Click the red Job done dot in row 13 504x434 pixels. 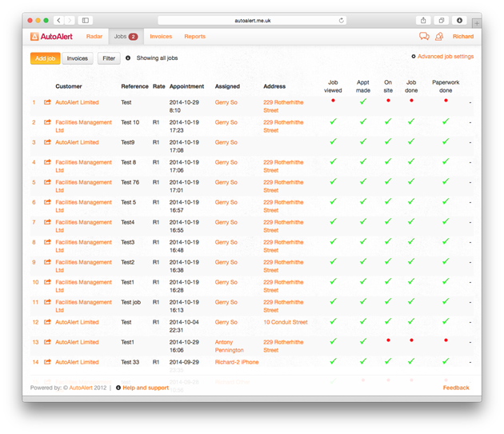(411, 340)
